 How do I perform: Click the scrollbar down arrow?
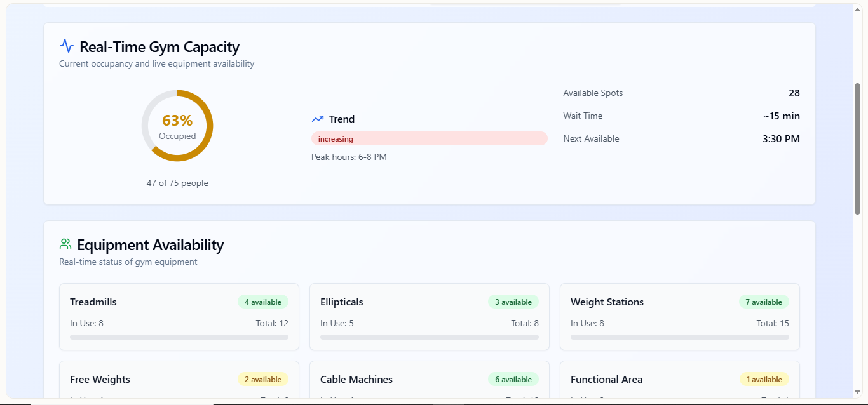coord(857,392)
